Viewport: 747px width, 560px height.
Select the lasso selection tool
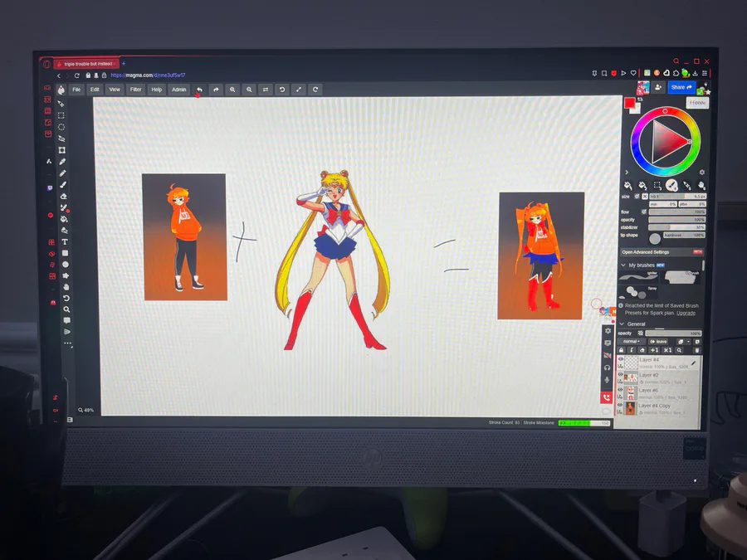pyautogui.click(x=61, y=139)
